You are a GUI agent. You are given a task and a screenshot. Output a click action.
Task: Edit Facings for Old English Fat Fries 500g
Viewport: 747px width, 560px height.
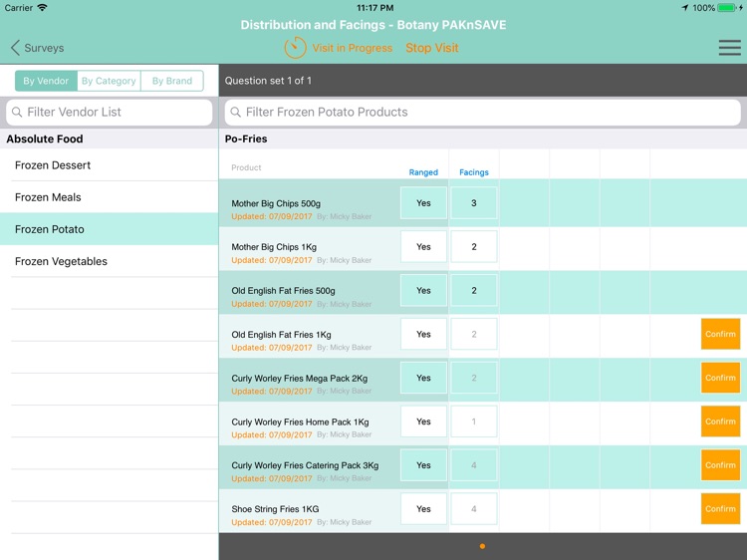pos(474,291)
